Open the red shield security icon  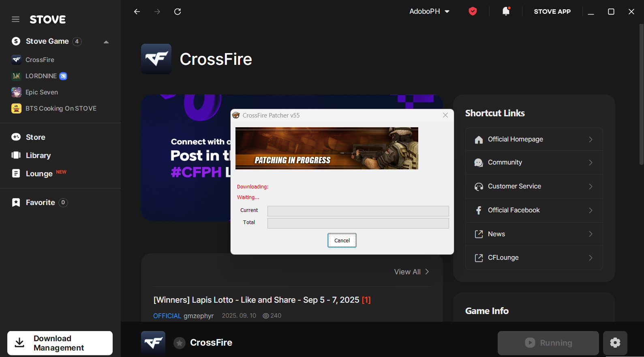473,11
